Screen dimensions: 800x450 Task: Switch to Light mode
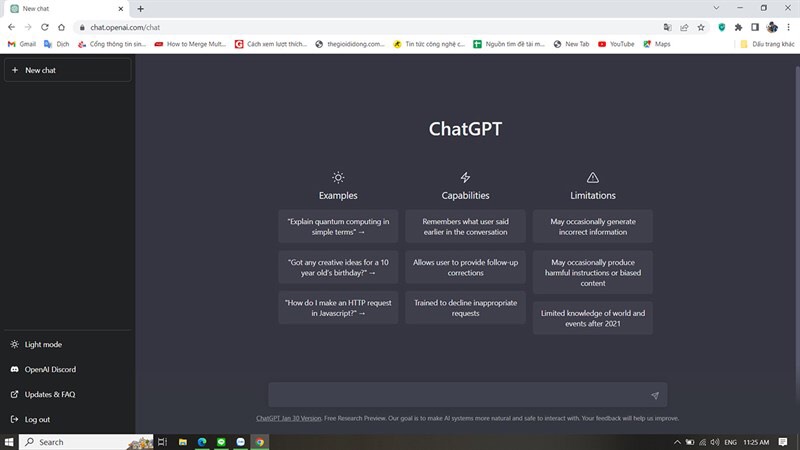click(67, 344)
